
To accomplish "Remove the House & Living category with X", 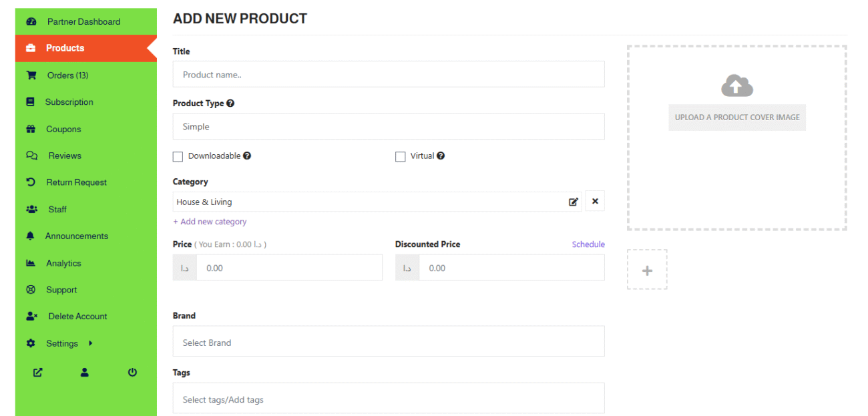I will tap(595, 201).
